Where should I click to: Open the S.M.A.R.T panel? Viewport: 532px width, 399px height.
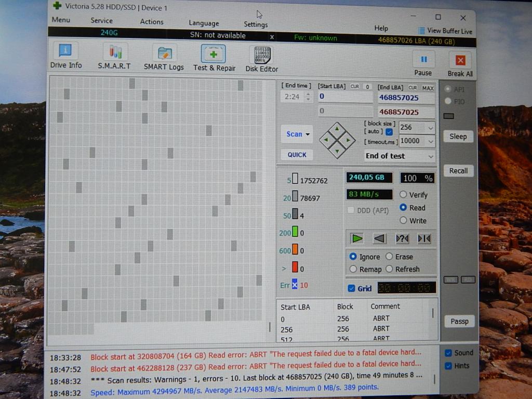click(x=114, y=57)
